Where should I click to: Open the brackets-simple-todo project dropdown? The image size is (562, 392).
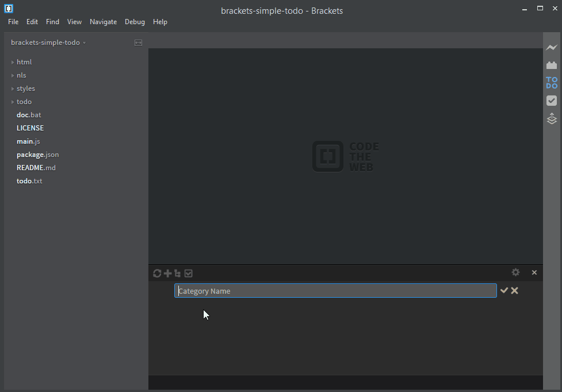(x=48, y=43)
